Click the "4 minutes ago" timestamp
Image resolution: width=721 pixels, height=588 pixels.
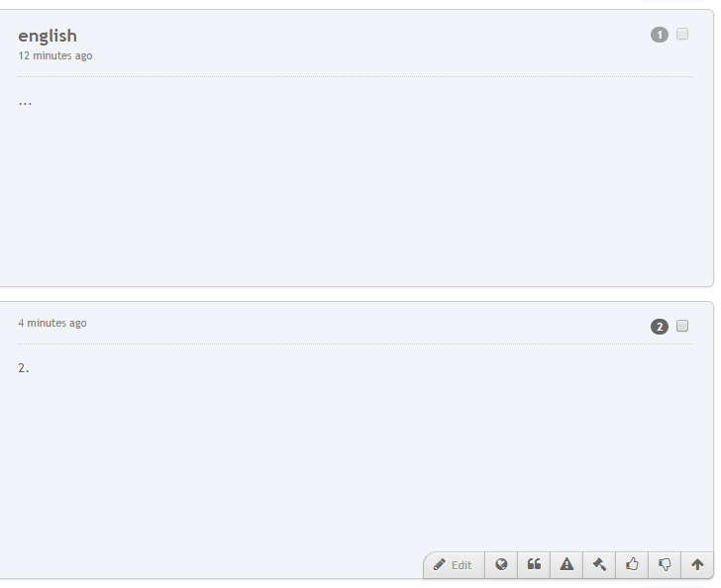(52, 323)
